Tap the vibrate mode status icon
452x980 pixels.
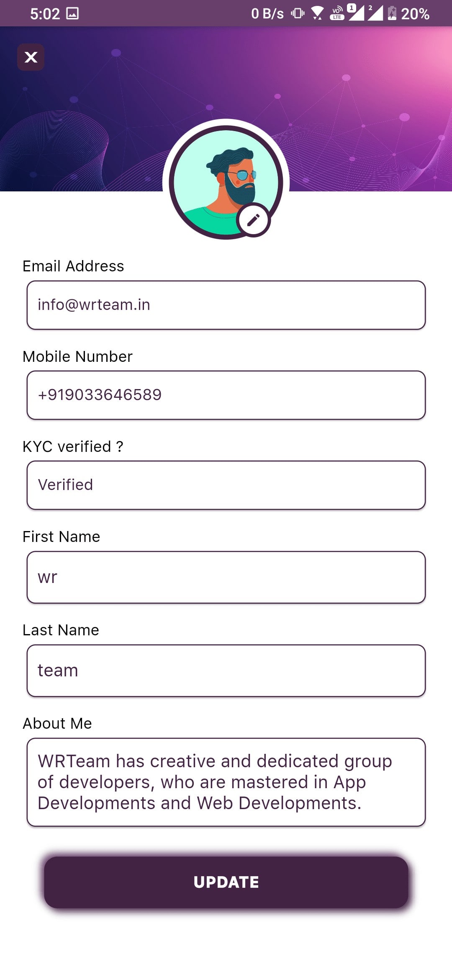[298, 13]
